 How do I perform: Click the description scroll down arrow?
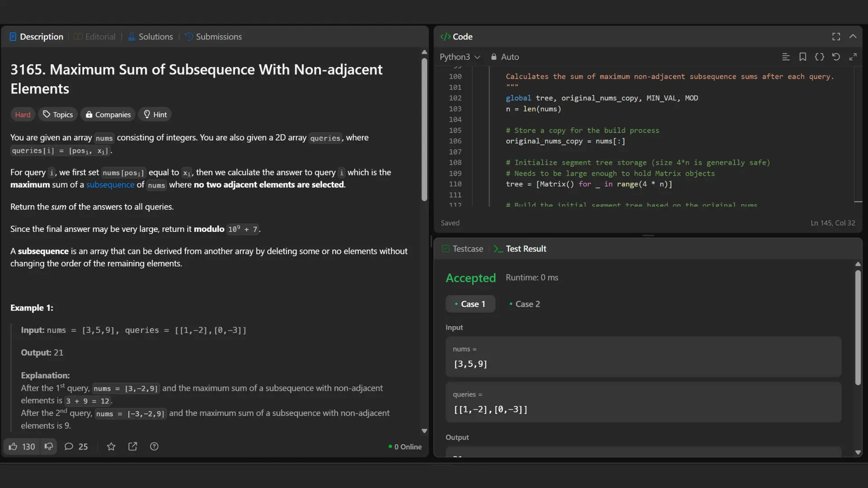(x=424, y=431)
